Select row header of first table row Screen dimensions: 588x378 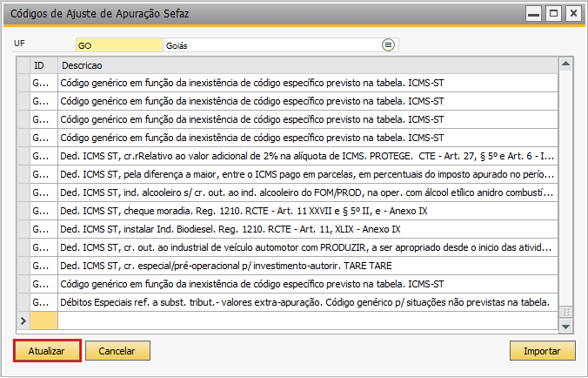pyautogui.click(x=23, y=83)
